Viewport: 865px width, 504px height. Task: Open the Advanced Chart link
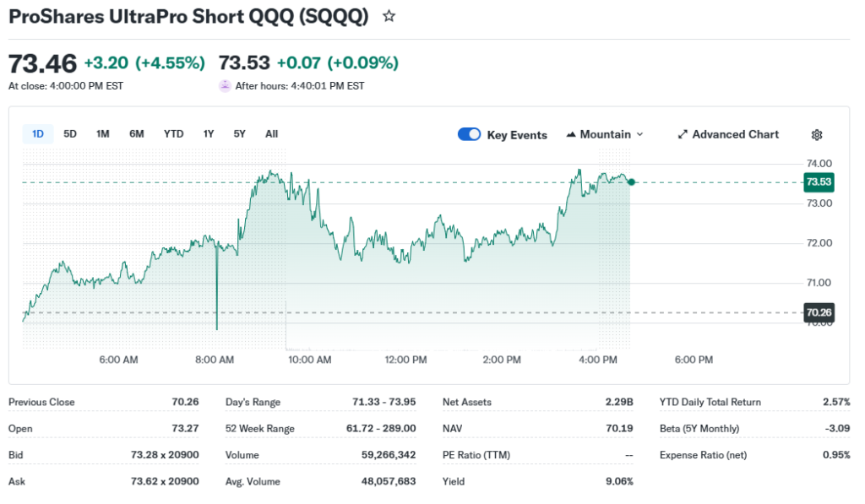click(x=735, y=135)
